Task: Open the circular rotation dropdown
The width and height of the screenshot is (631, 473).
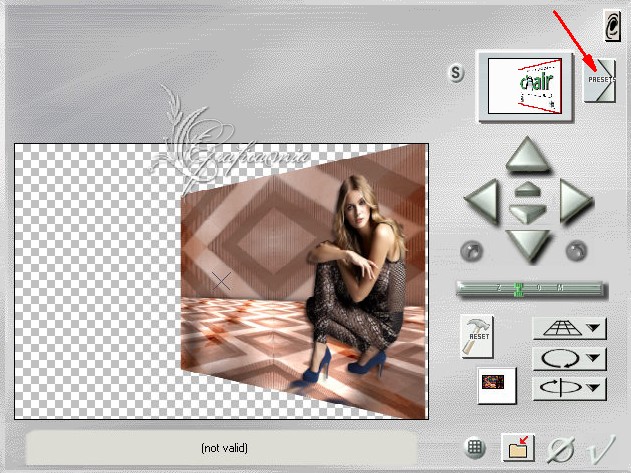Action: pos(569,358)
